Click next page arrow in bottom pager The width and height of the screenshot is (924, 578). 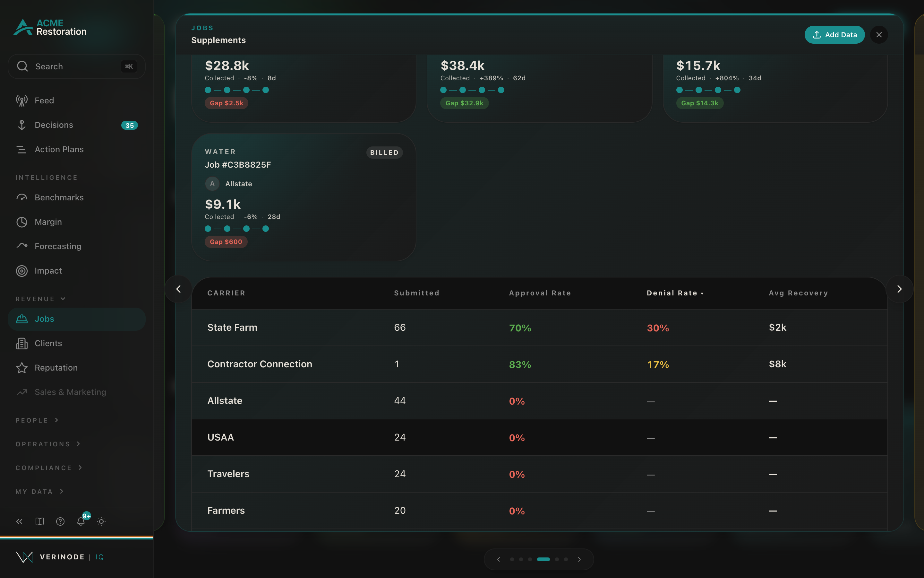tap(579, 559)
